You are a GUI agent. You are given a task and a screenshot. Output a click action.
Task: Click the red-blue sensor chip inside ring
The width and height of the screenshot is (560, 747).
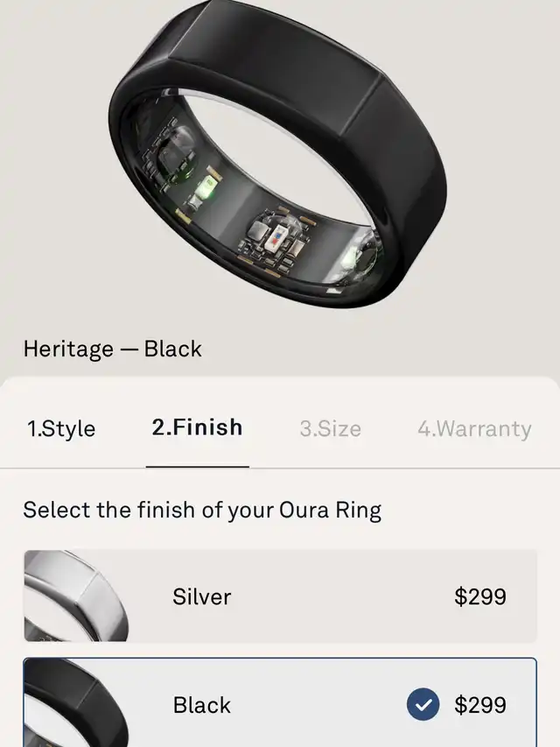[x=276, y=236]
